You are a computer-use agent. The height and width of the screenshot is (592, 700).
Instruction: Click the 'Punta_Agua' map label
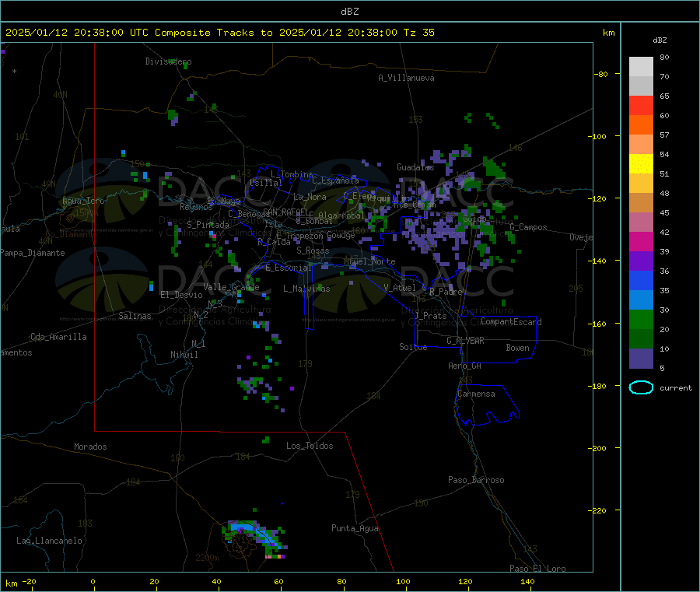(x=355, y=528)
